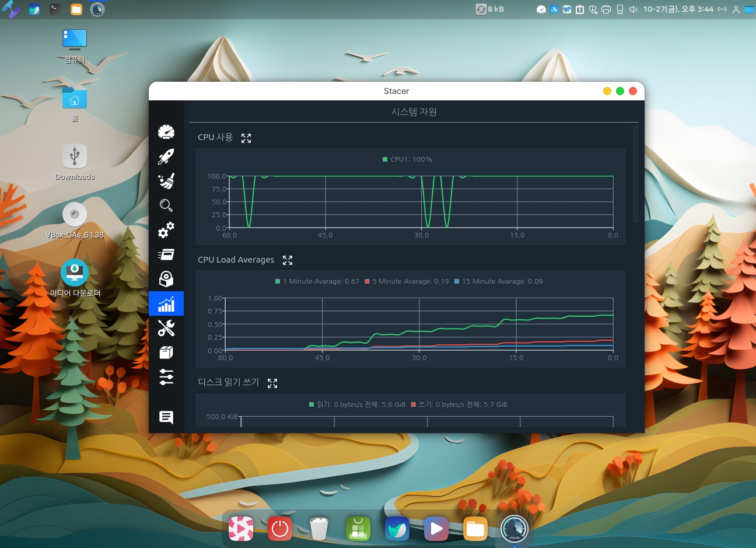Screen dimensions: 756x548
Task: Open Services gears icon in sidebar
Action: click(166, 230)
